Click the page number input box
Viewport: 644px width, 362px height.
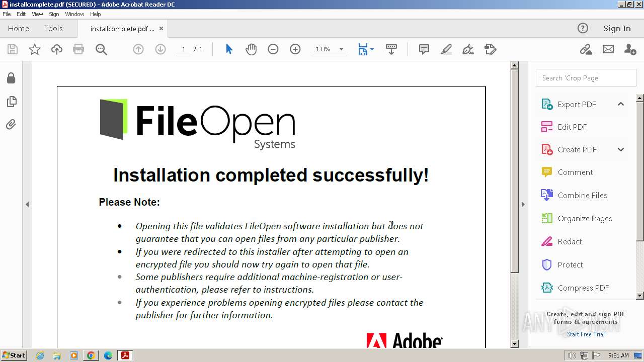(x=184, y=49)
